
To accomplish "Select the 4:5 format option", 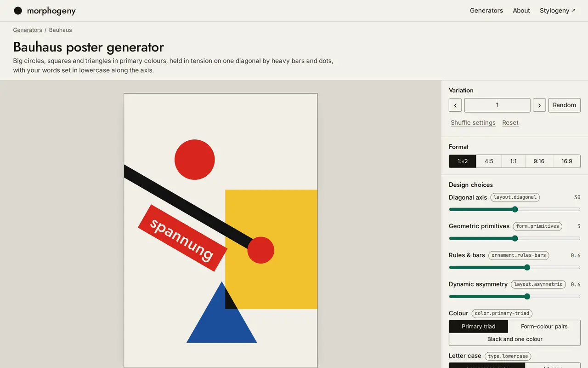I will [x=489, y=161].
